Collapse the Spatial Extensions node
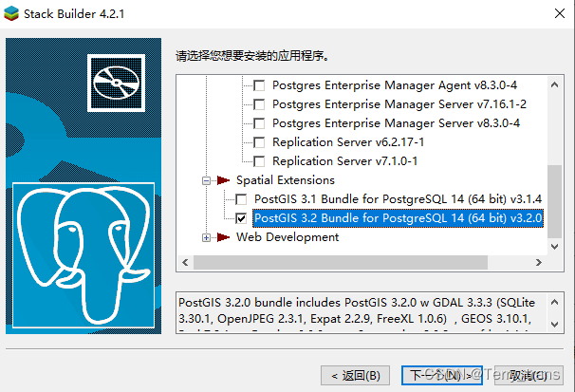 [x=207, y=180]
